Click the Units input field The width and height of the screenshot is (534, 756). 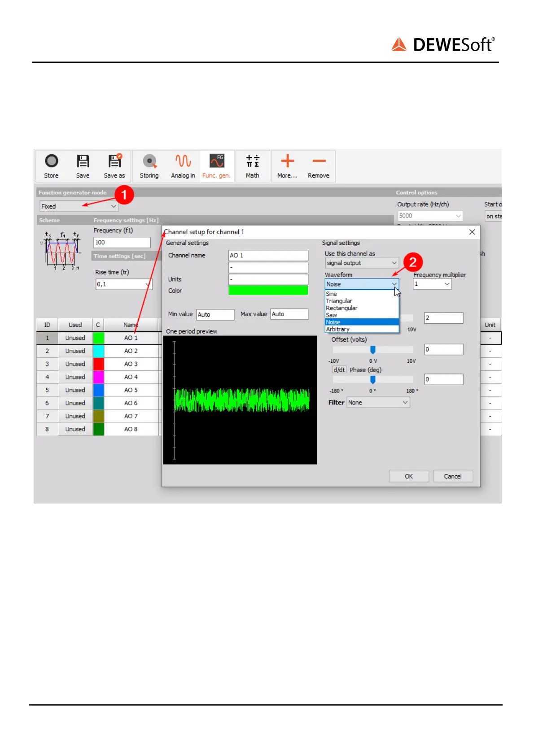[x=268, y=279]
